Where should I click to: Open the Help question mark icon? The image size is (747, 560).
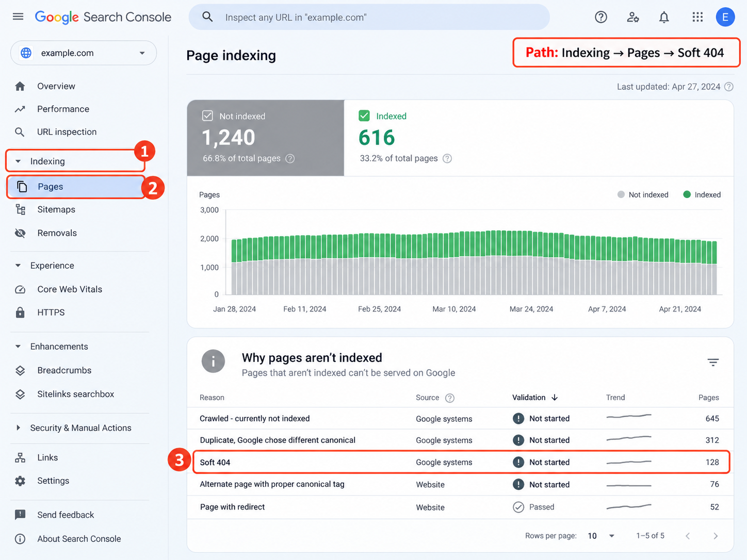(601, 17)
